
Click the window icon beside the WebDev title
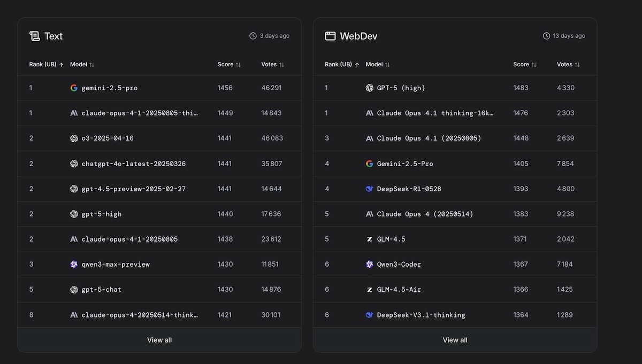click(x=330, y=36)
